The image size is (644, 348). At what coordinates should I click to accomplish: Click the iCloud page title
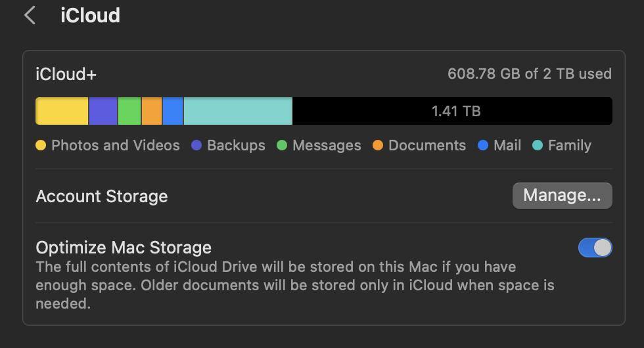(90, 16)
